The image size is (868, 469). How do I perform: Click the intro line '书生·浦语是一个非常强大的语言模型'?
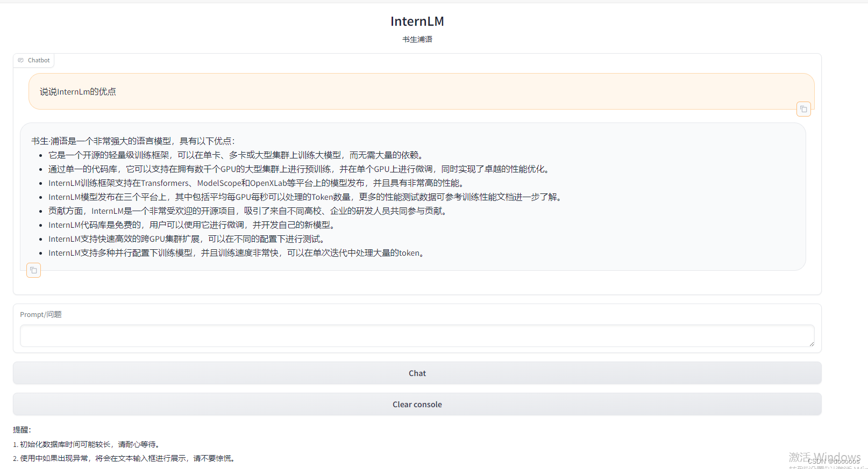tap(133, 141)
